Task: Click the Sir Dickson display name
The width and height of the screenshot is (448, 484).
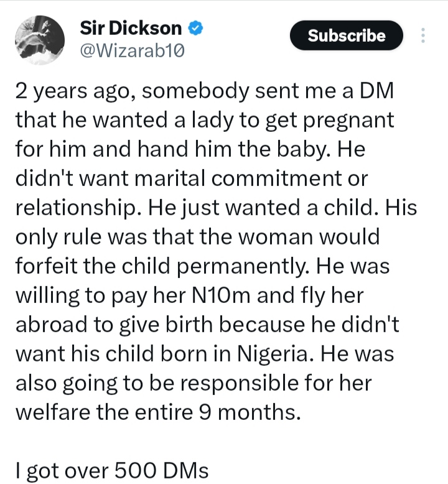Action: pos(131,29)
